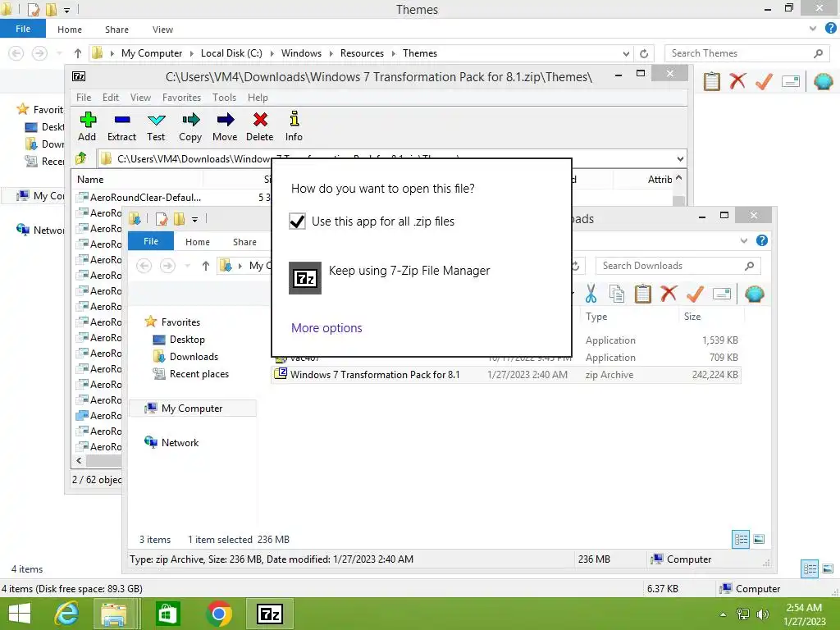
Task: Select Network in the Downloads window sidebar
Action: point(180,442)
